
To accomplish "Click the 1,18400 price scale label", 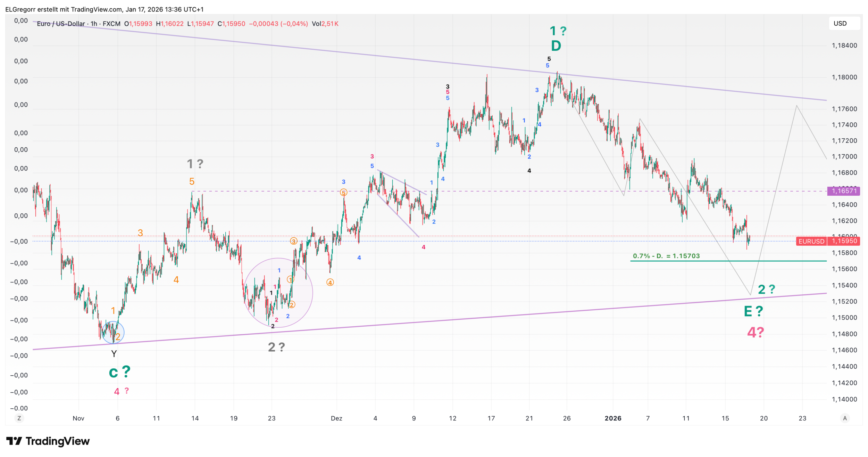I will (x=844, y=46).
